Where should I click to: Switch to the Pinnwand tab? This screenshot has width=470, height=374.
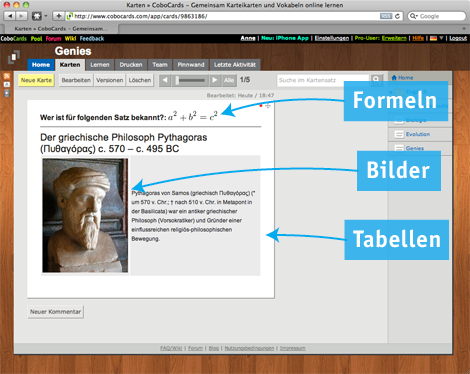click(x=191, y=65)
